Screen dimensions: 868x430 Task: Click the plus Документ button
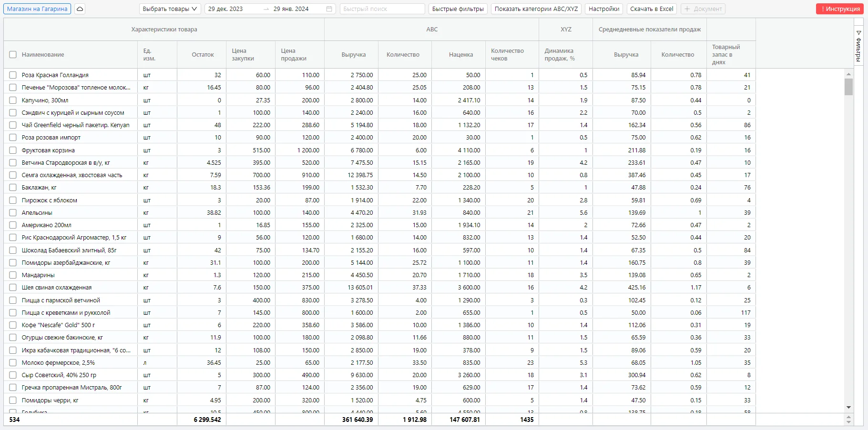coord(703,9)
